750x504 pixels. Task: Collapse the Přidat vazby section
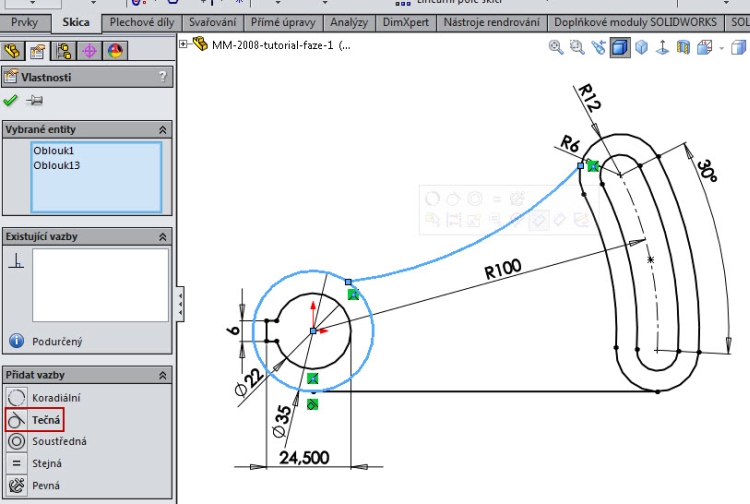tap(163, 375)
